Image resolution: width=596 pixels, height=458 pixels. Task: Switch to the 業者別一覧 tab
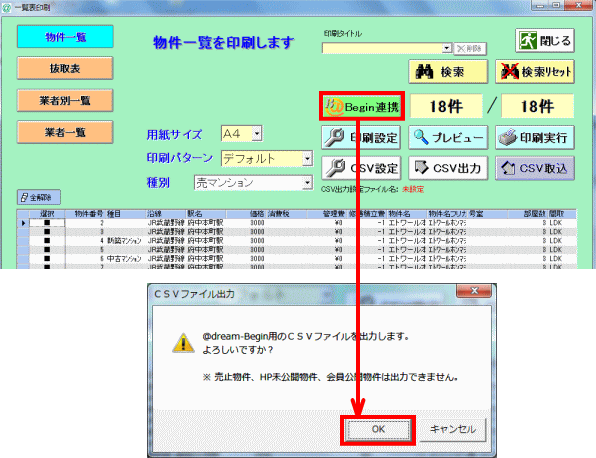coord(65,100)
